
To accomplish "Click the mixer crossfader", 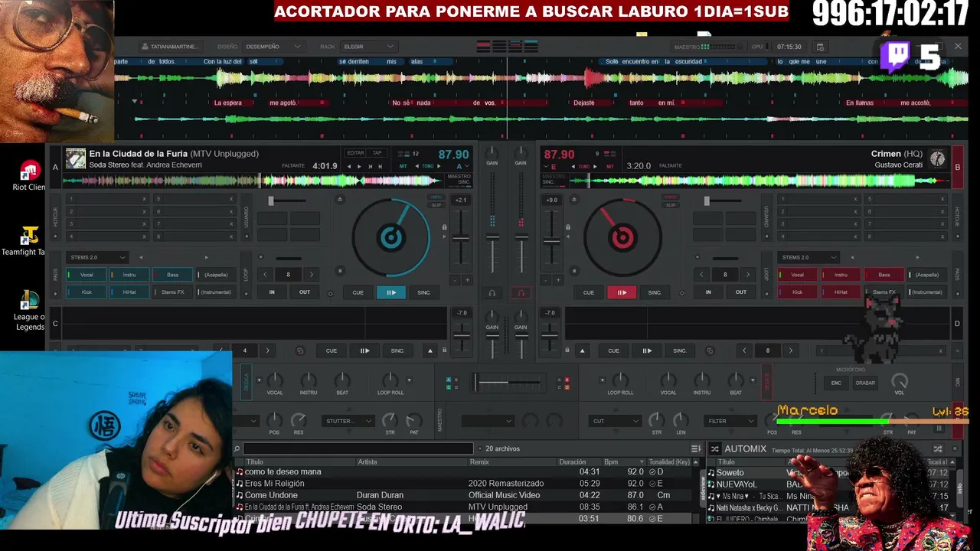I will [x=508, y=382].
